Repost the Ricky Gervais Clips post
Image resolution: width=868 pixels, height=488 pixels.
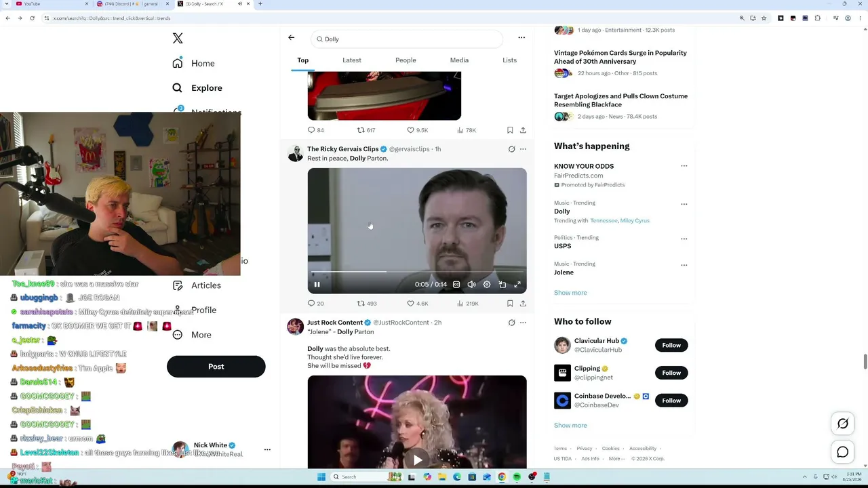click(x=361, y=304)
